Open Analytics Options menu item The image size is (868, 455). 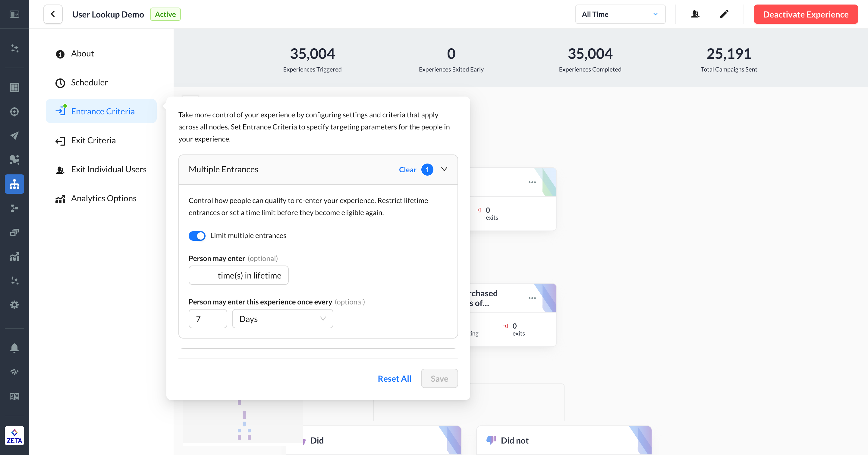click(x=103, y=198)
